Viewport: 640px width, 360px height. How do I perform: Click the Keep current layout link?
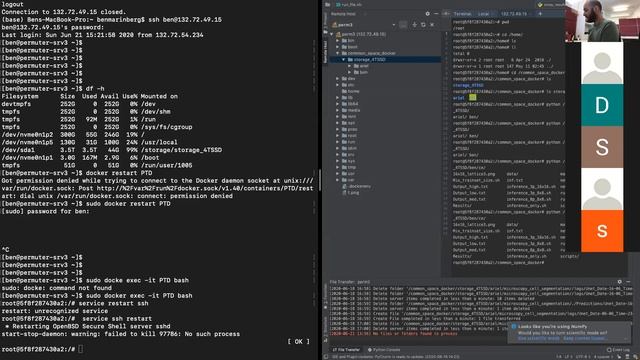point(584,338)
